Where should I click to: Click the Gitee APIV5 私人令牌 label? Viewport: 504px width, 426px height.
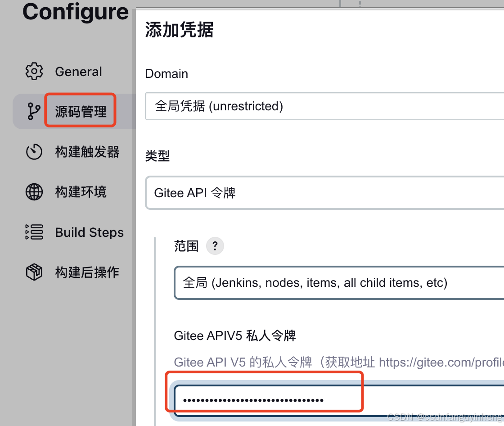[235, 335]
